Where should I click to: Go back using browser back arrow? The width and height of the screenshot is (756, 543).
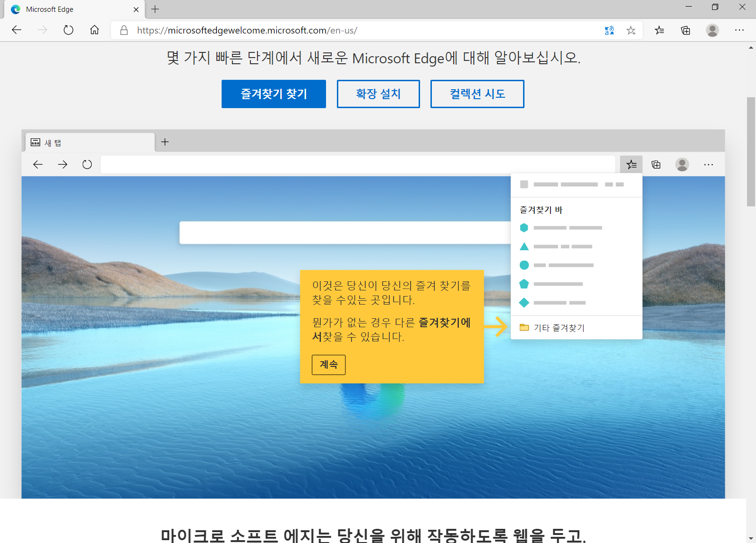pos(17,30)
